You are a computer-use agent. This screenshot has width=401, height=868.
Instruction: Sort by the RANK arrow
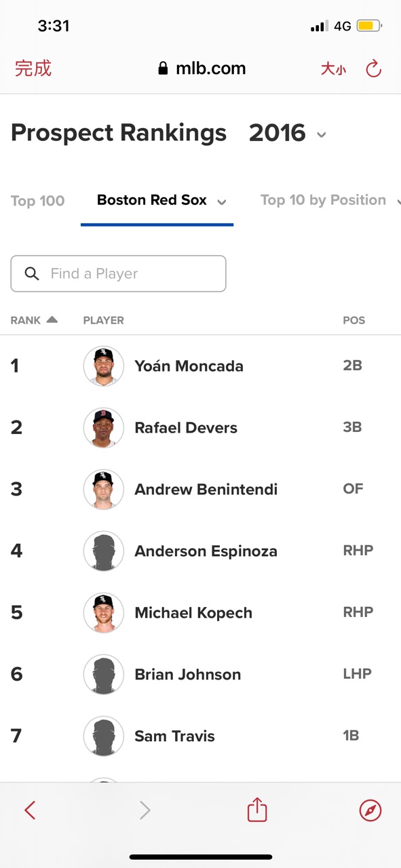point(52,319)
